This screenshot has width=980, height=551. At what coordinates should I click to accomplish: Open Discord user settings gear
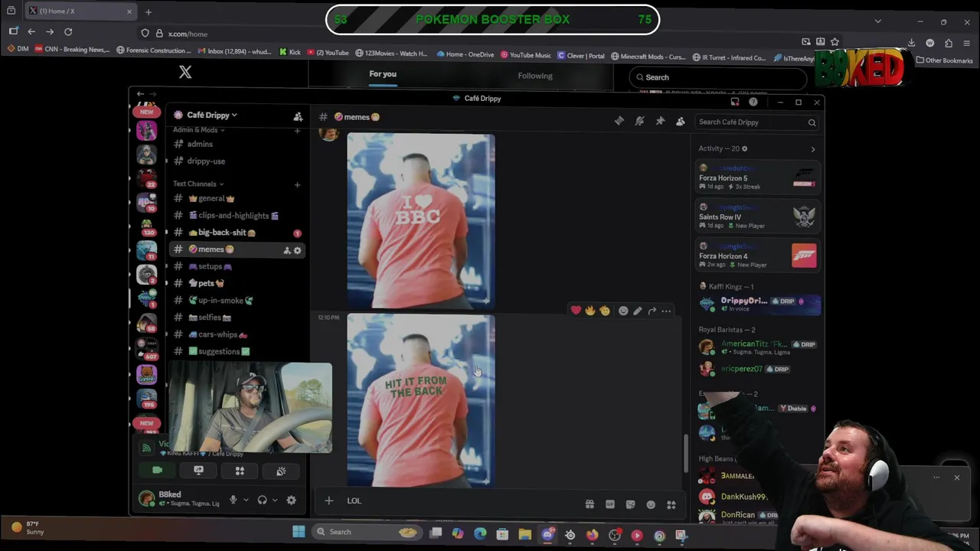291,500
